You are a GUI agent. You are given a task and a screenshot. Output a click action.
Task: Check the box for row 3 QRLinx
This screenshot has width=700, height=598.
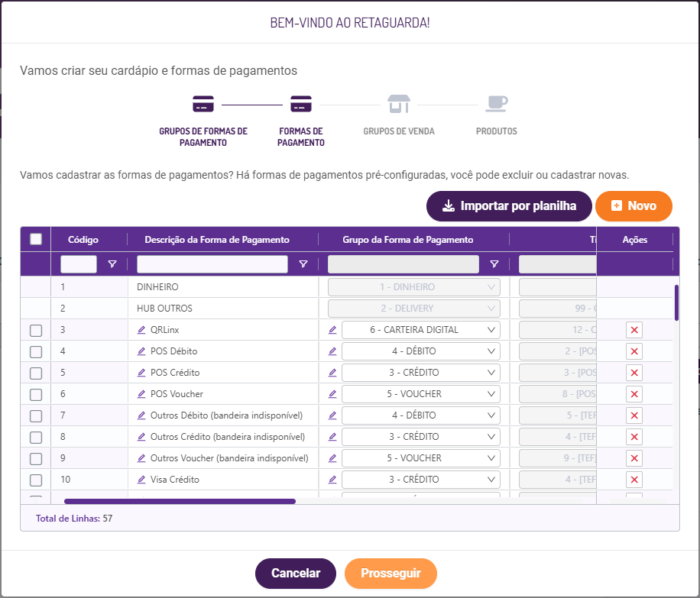click(36, 331)
